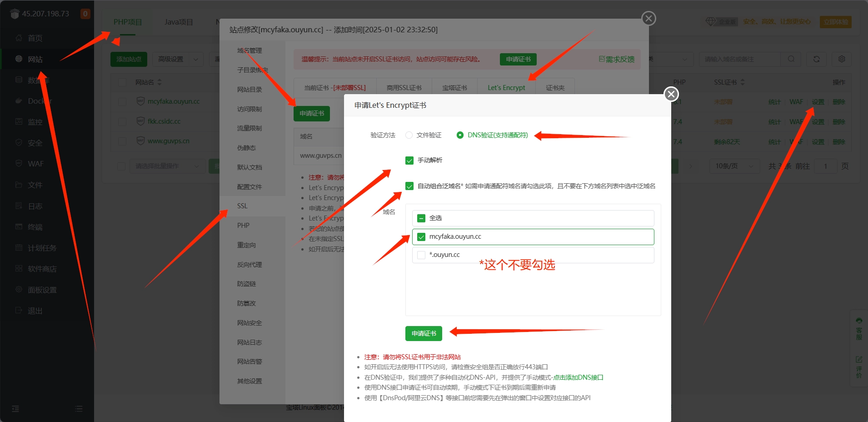
Task: Click the sidebar collapse icon at bottom left
Action: [15, 409]
